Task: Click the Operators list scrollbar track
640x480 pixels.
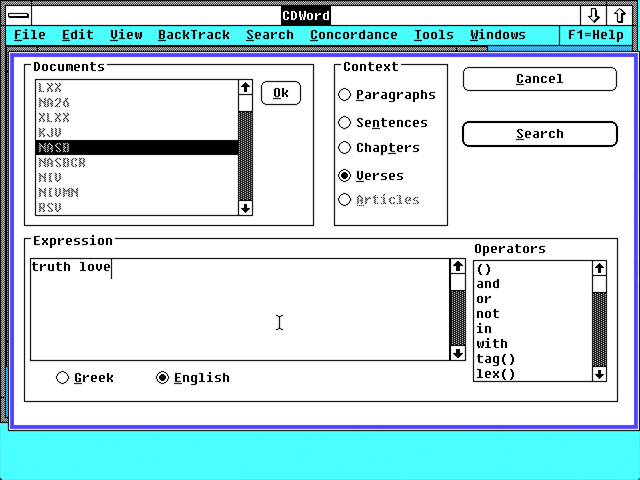Action: (599, 329)
